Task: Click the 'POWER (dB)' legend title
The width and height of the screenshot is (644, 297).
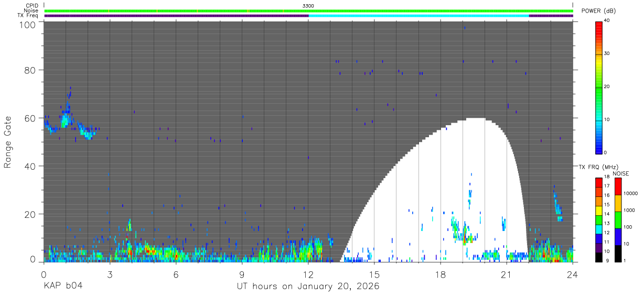Action: click(x=598, y=11)
